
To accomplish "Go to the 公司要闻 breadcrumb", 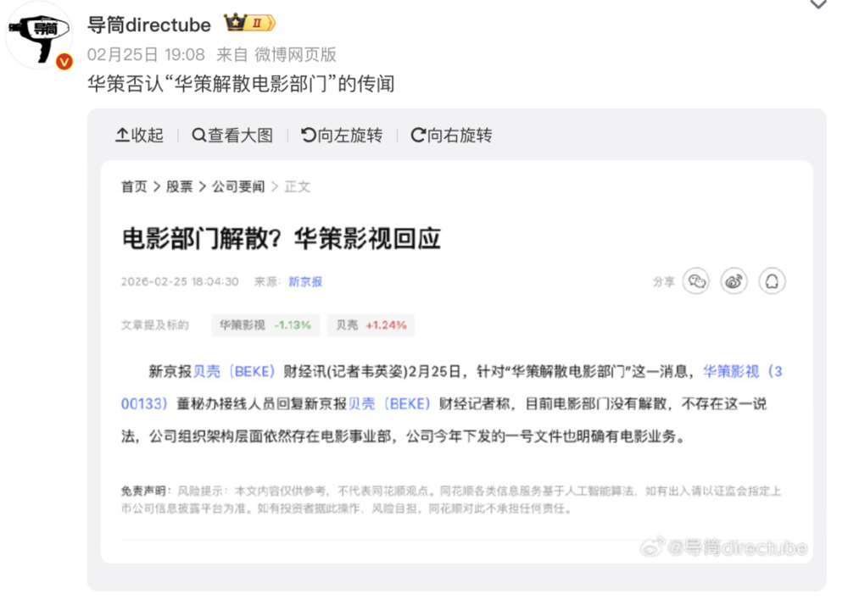I will point(238,187).
